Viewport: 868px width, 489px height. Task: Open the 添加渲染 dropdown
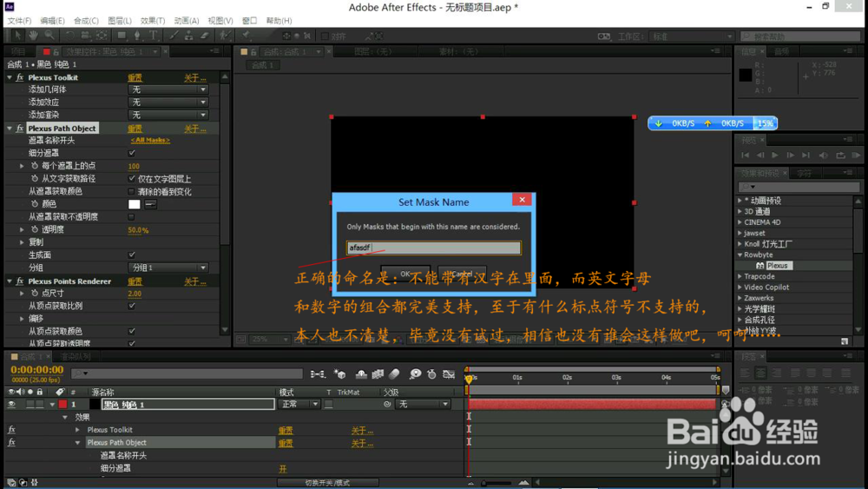point(168,116)
